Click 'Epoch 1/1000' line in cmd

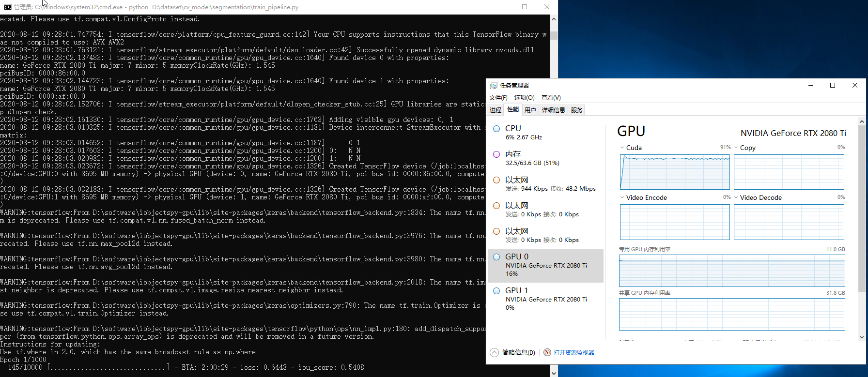pos(23,360)
